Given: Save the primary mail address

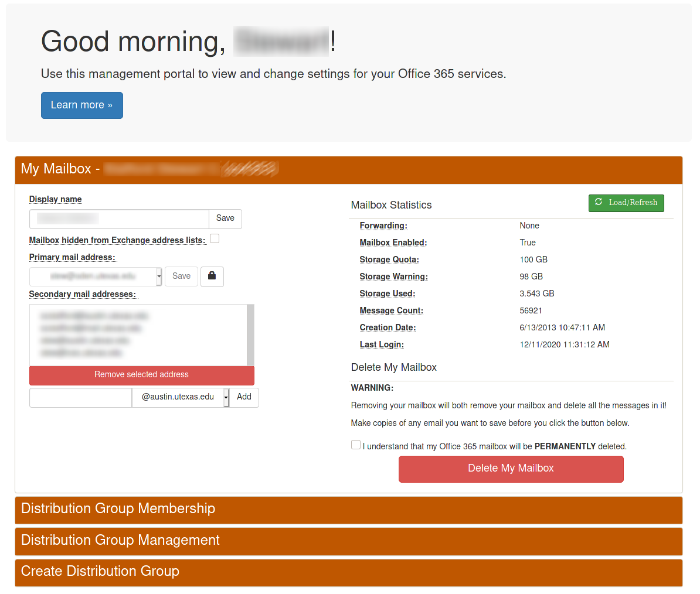Looking at the screenshot, I should click(181, 276).
